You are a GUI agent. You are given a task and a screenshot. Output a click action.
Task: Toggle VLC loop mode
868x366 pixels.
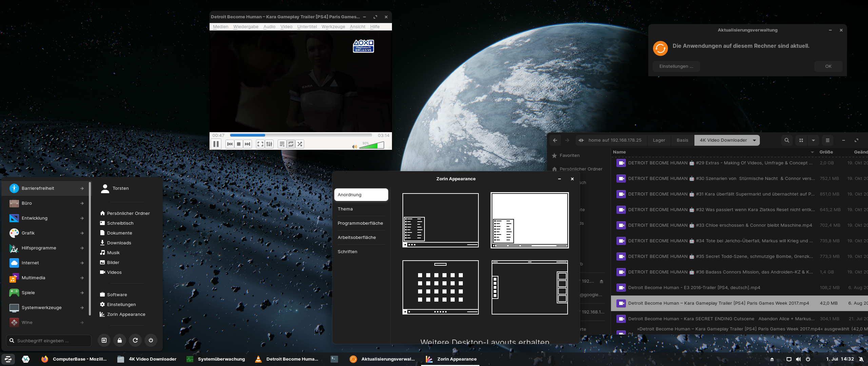[291, 144]
